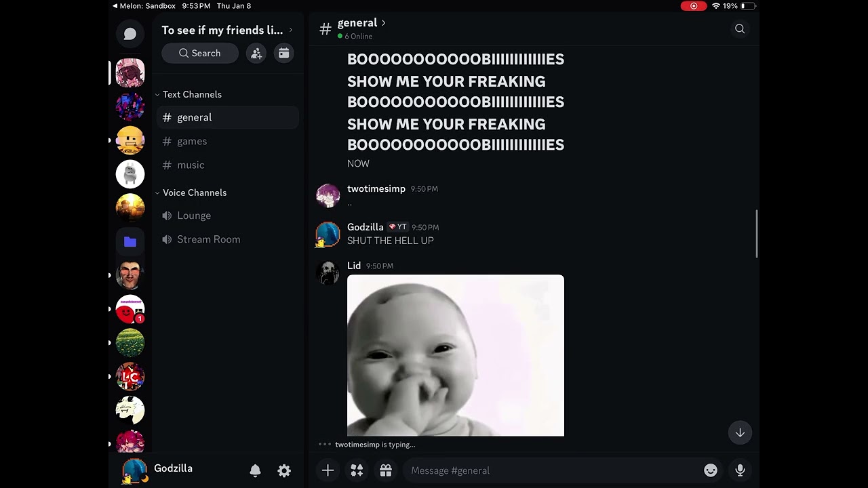The height and width of the screenshot is (488, 868).
Task: Click the Search button
Action: (200, 54)
